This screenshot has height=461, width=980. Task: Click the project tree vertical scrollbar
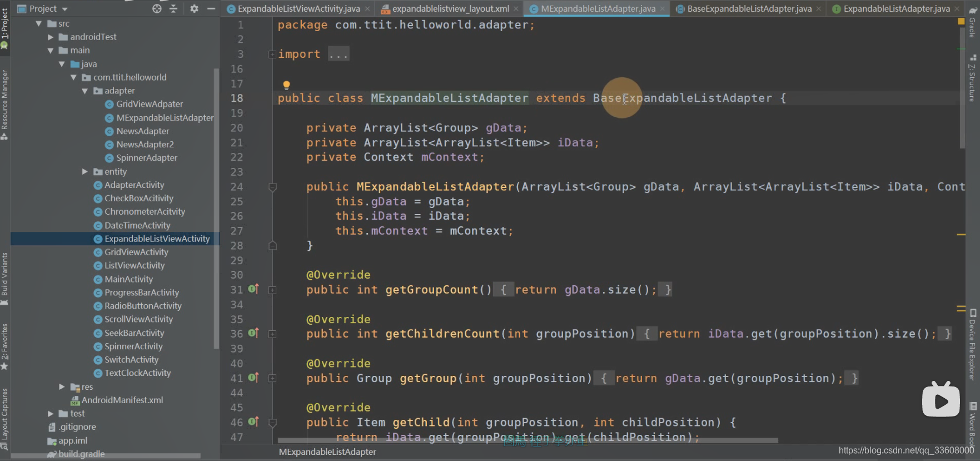click(216, 209)
